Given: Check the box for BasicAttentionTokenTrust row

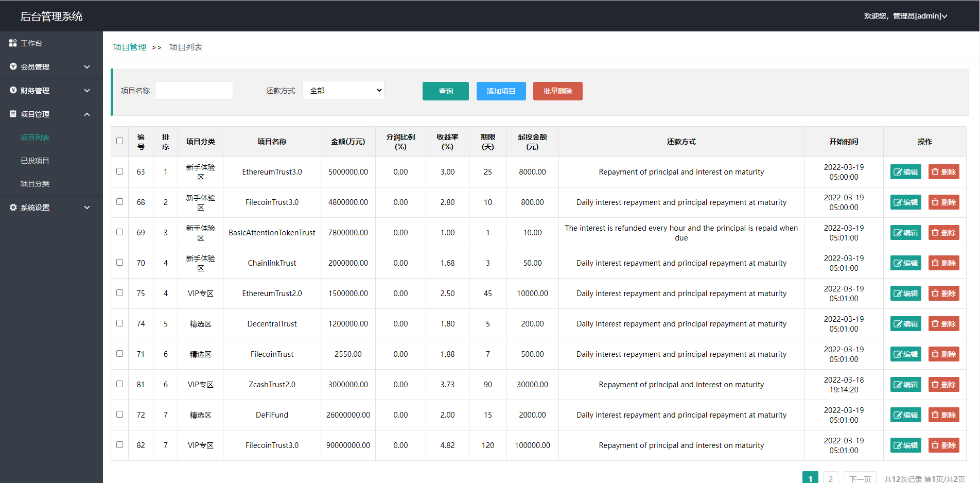Looking at the screenshot, I should tap(120, 232).
